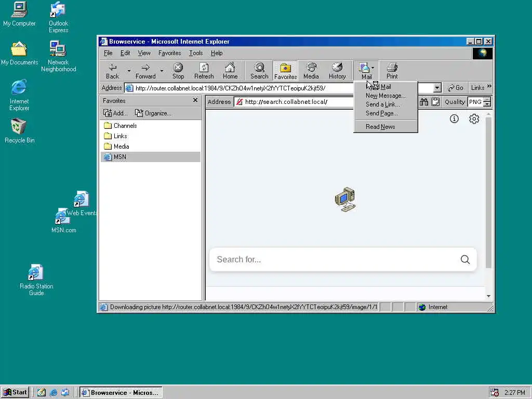Open the Back button history dropdown arrow
This screenshot has width=532, height=399.
[x=129, y=71]
